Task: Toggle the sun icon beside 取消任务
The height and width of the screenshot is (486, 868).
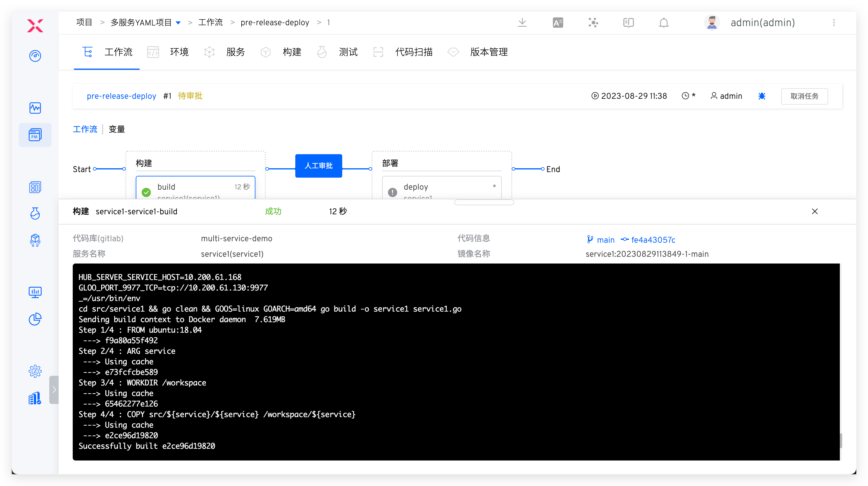Action: point(762,96)
